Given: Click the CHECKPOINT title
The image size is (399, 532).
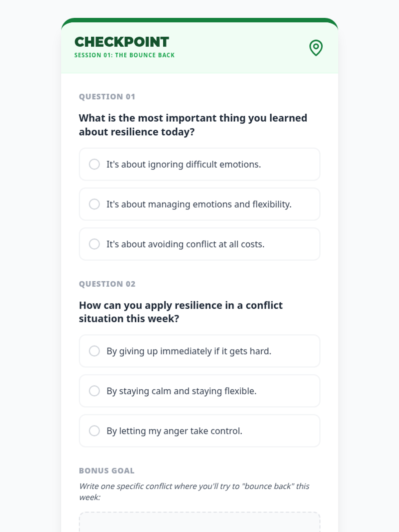Looking at the screenshot, I should (x=122, y=42).
